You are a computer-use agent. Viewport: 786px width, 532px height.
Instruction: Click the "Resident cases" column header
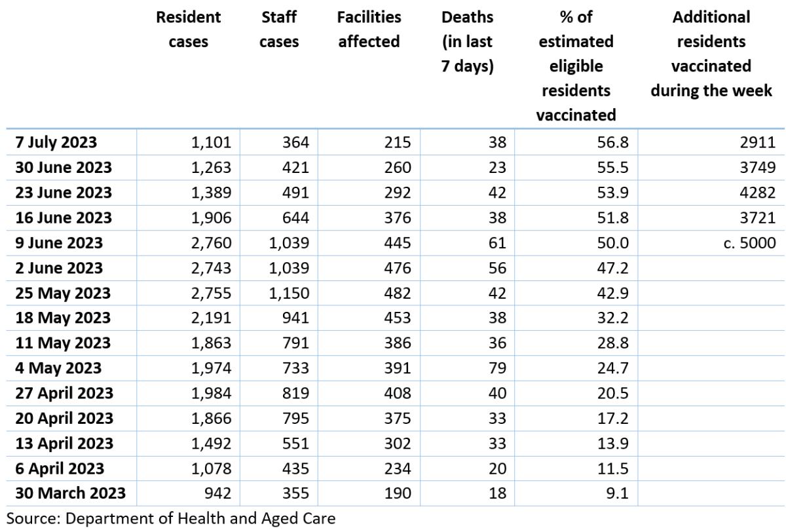189,29
